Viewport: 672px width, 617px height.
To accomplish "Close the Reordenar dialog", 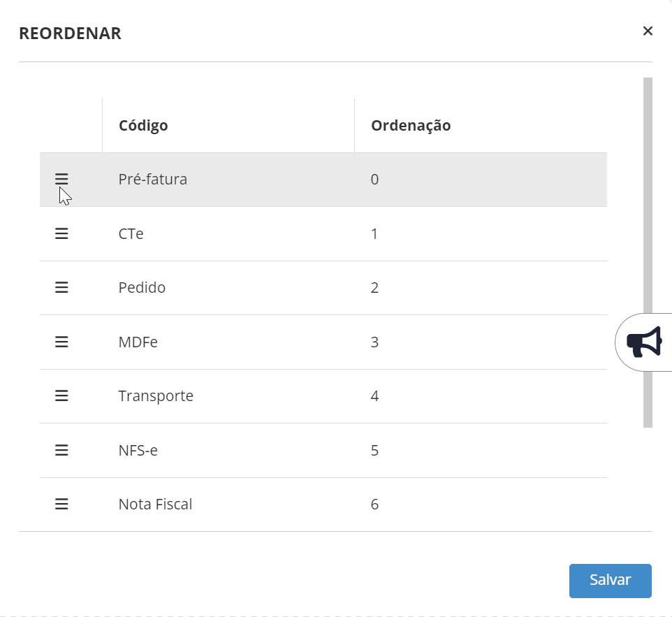I will [x=648, y=31].
